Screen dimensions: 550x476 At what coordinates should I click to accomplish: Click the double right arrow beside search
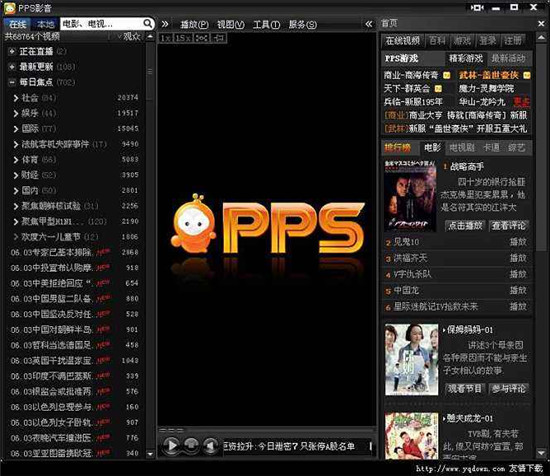point(165,24)
